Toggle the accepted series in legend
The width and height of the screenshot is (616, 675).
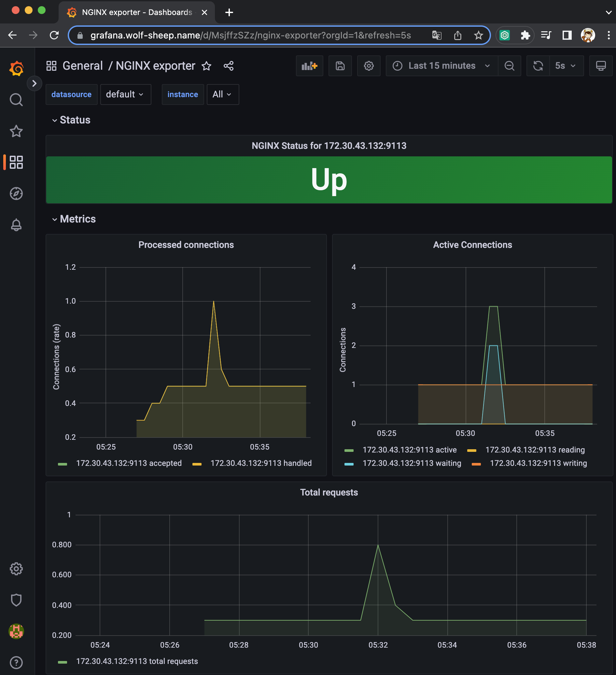tap(129, 463)
